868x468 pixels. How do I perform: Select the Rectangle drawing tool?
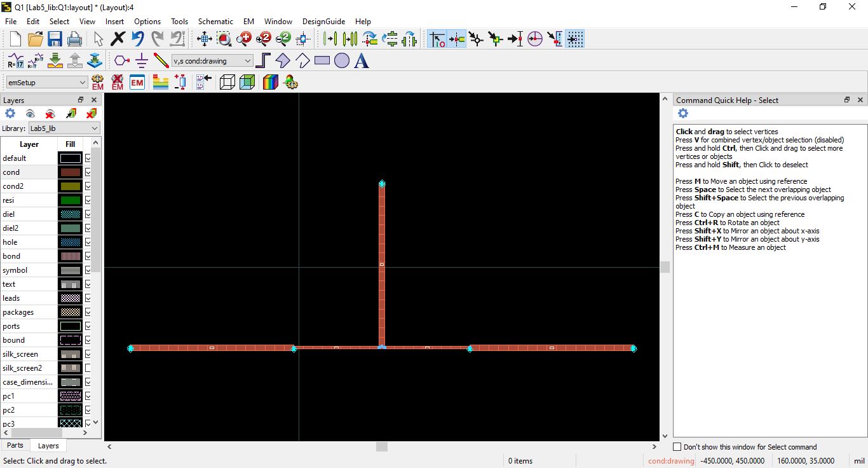(321, 60)
